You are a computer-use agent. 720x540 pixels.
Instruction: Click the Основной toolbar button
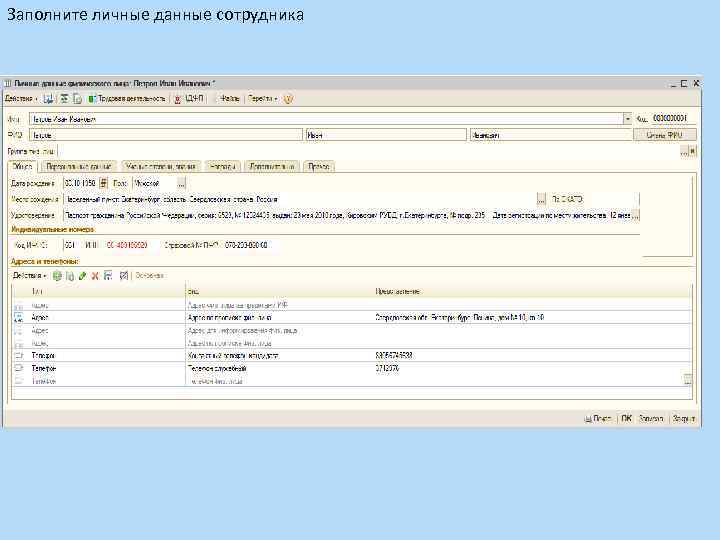tap(149, 276)
